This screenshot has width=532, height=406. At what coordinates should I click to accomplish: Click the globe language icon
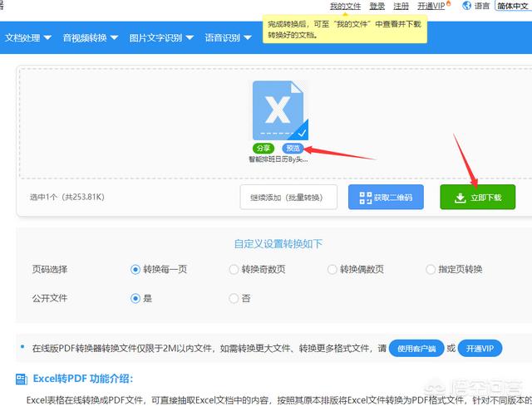point(467,6)
